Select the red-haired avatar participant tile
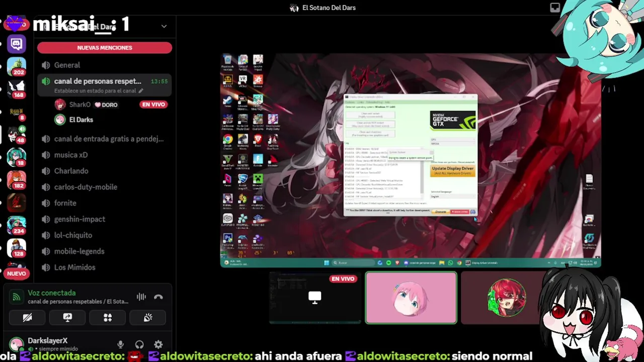Image resolution: width=644 pixels, height=362 pixels. (506, 298)
